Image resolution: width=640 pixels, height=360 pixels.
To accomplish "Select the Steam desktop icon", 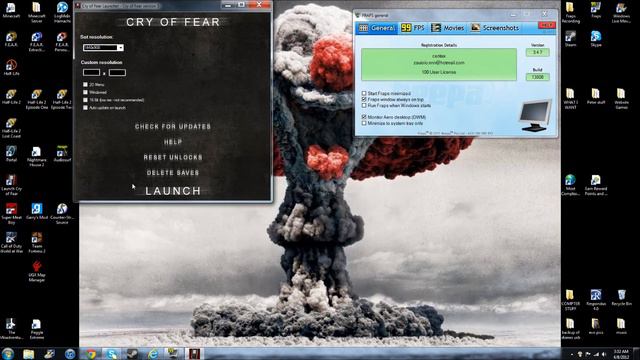I will (x=570, y=39).
